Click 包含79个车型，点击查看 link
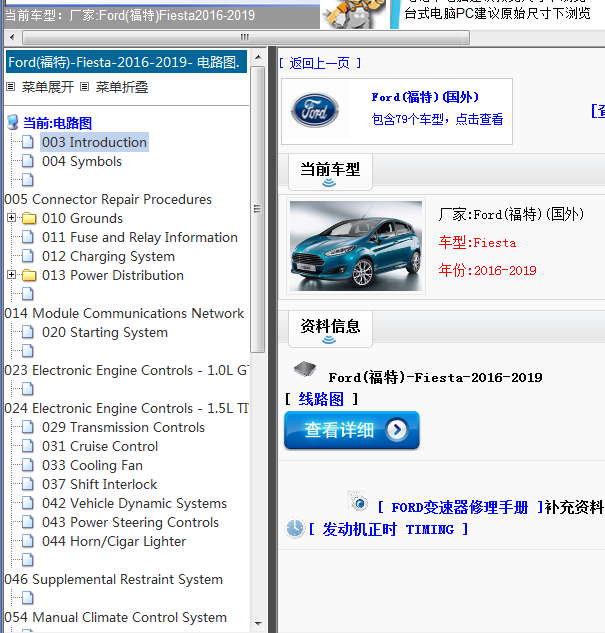 437,119
